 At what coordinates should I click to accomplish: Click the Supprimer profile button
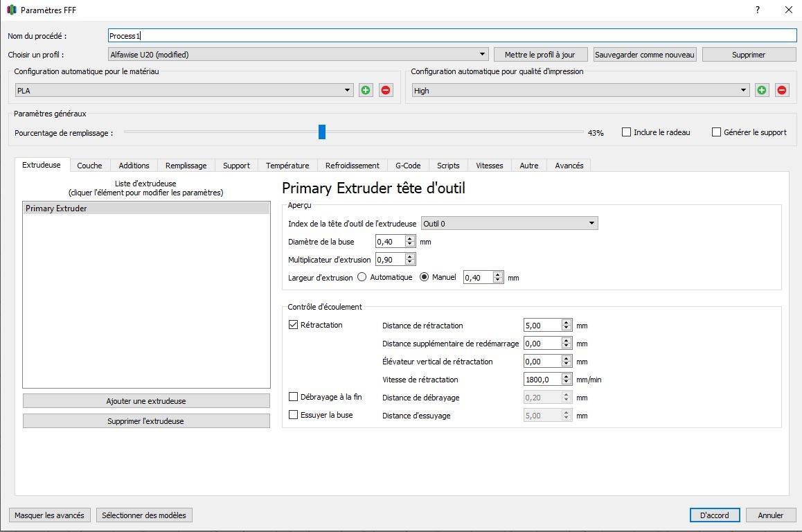[x=749, y=54]
